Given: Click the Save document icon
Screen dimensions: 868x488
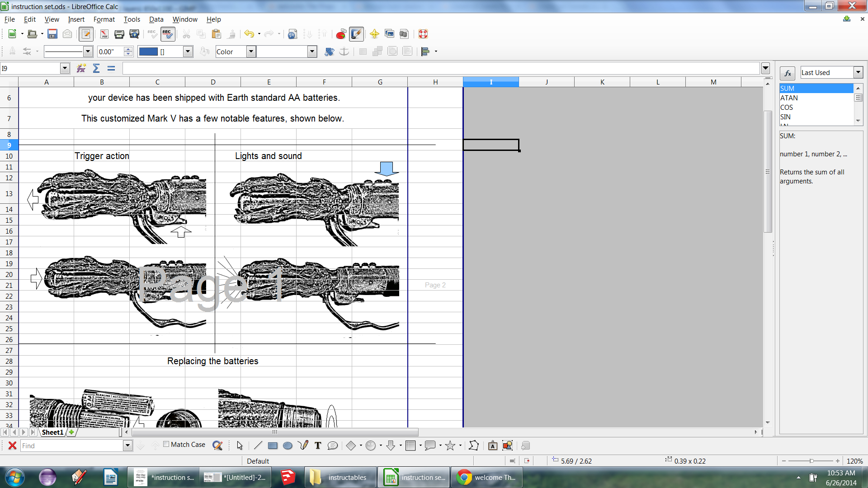Looking at the screenshot, I should pyautogui.click(x=52, y=34).
